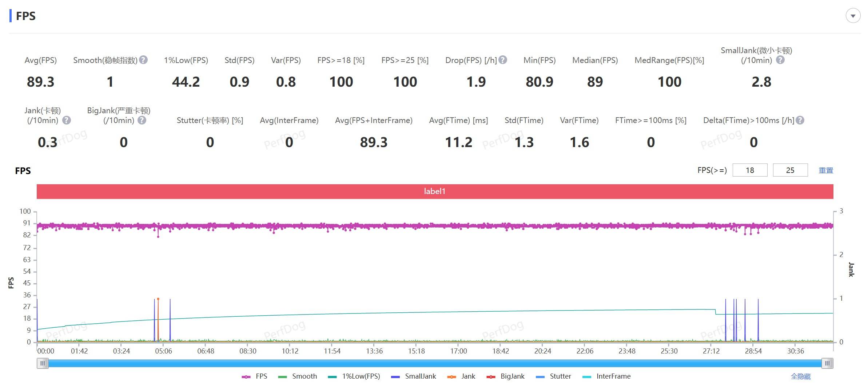Toggle Stutter series in chart legend
Image resolution: width=868 pixels, height=383 pixels.
click(x=554, y=376)
